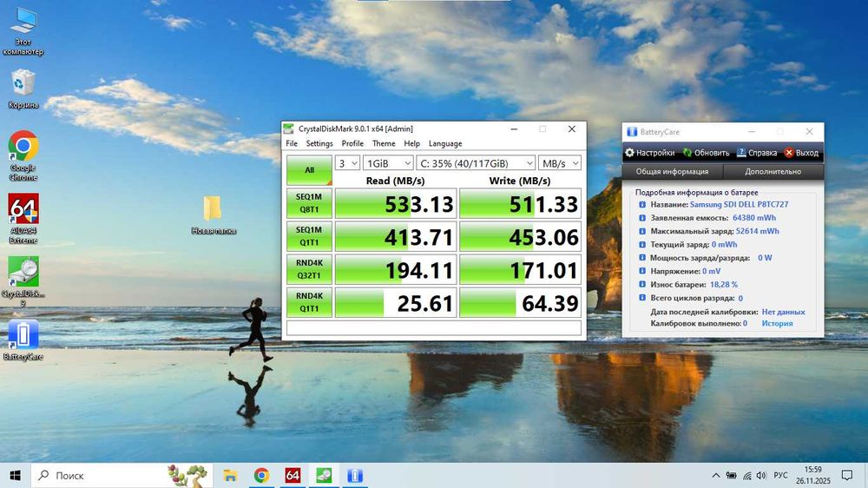868x488 pixels.
Task: Open the 'Новая папка' folder on the desktop
Action: 214,215
